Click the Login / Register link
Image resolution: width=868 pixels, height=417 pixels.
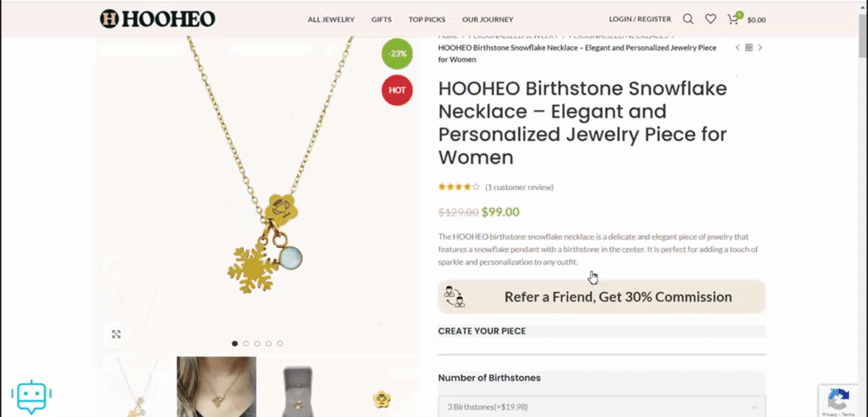(x=640, y=19)
